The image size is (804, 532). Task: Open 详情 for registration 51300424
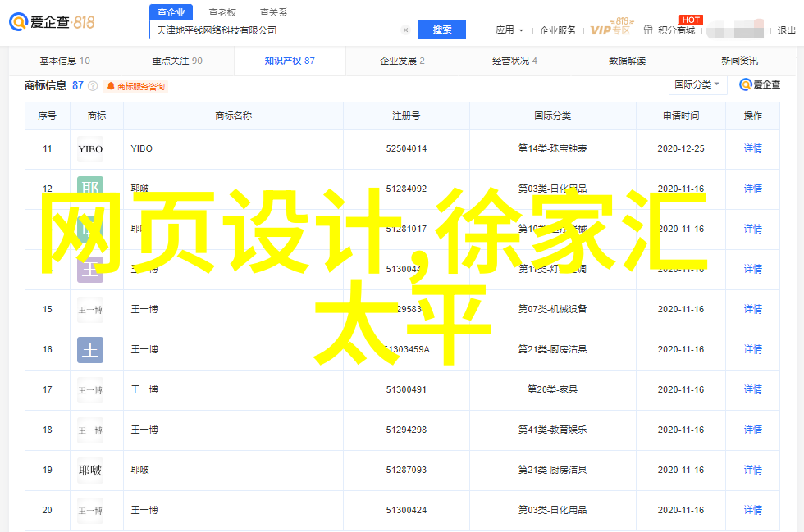(753, 510)
